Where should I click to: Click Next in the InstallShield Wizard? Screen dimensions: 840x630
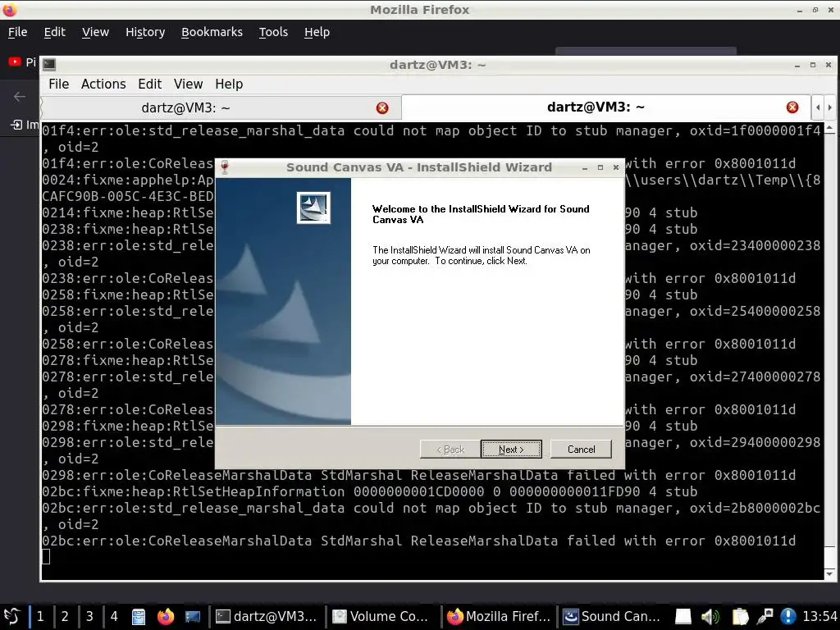(511, 449)
